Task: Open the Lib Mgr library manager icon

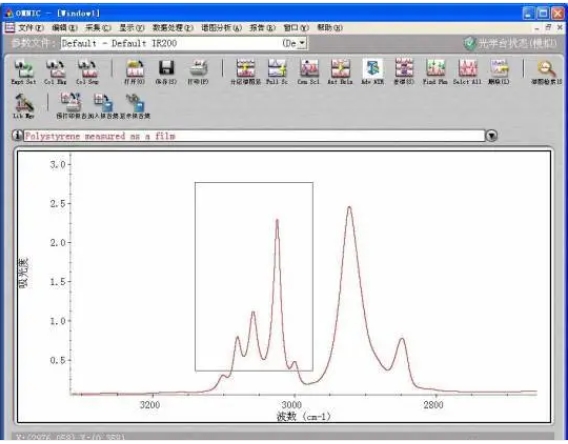Action: pyautogui.click(x=24, y=105)
